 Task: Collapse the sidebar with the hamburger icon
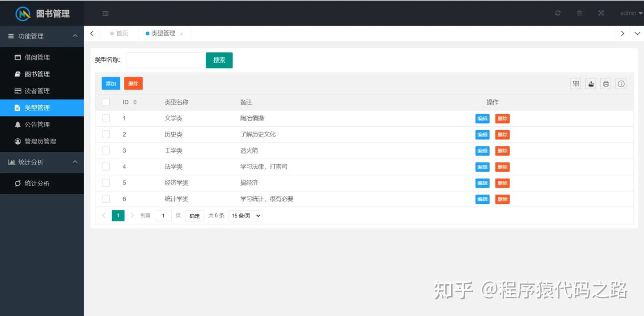[x=106, y=13]
